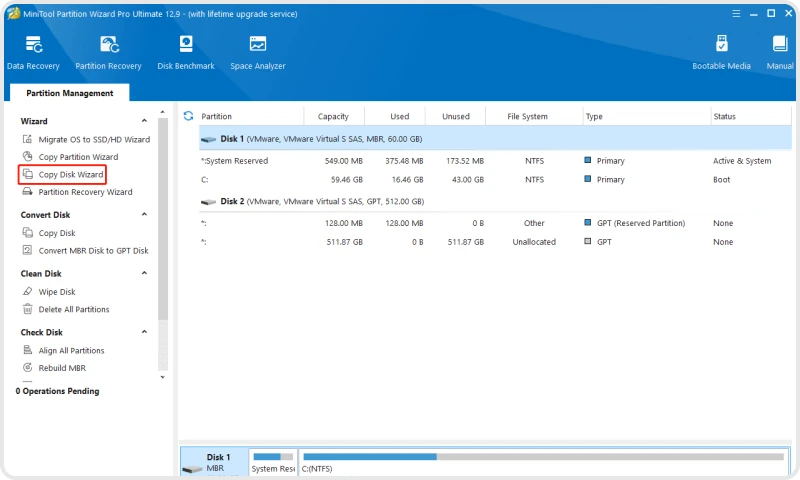Viewport: 800px width, 480px height.
Task: Switch to Partition Management tab
Action: [70, 93]
